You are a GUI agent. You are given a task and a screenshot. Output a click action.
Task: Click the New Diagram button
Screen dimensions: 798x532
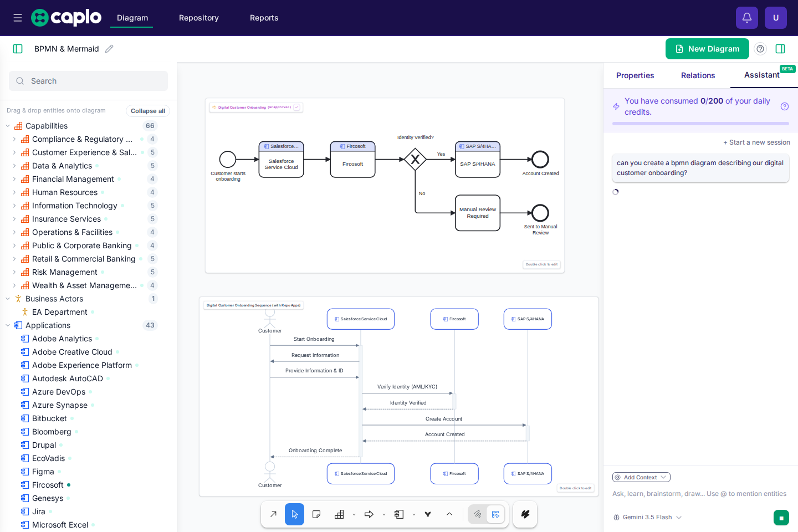pos(707,49)
